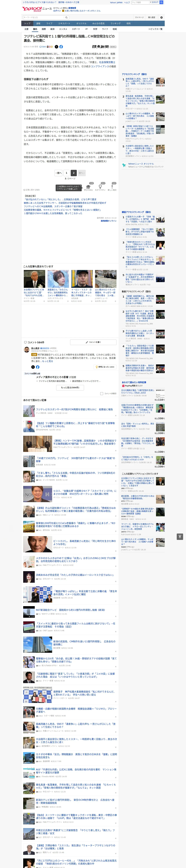Share the article on X
The image size is (186, 868).
coord(56,47)
